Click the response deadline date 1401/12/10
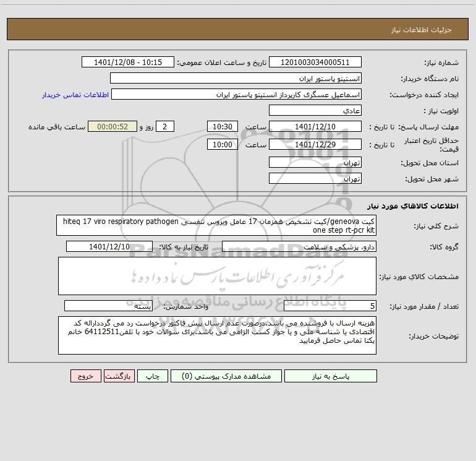476x461 pixels. [x=315, y=127]
